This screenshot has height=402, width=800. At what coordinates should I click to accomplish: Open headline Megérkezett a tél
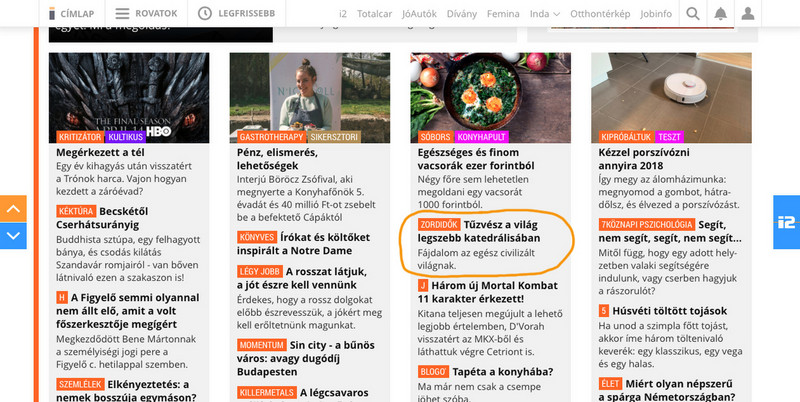101,152
